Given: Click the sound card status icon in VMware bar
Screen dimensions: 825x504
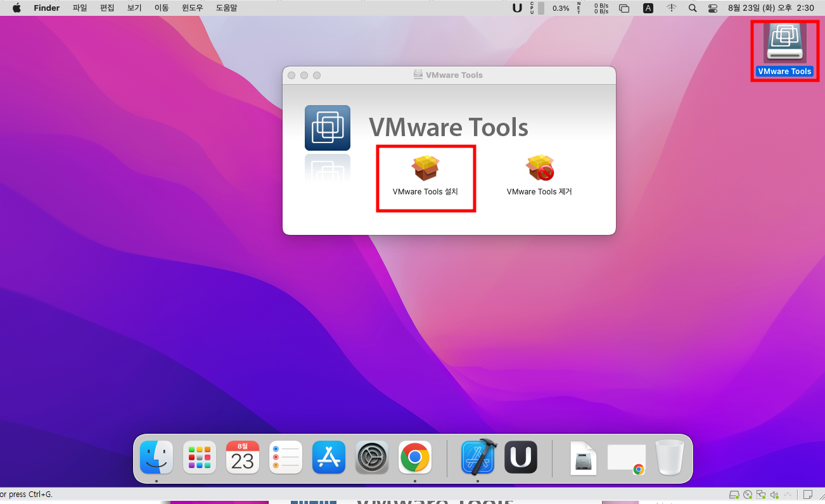Looking at the screenshot, I should (x=774, y=495).
